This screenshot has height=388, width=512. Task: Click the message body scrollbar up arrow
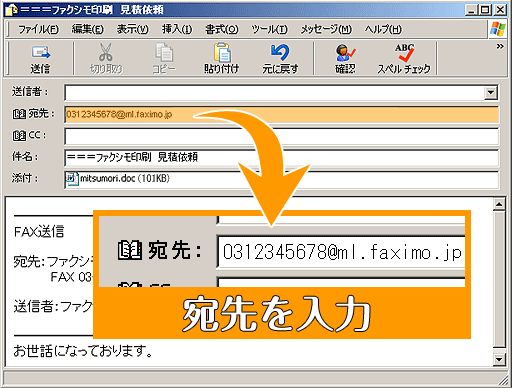click(499, 204)
